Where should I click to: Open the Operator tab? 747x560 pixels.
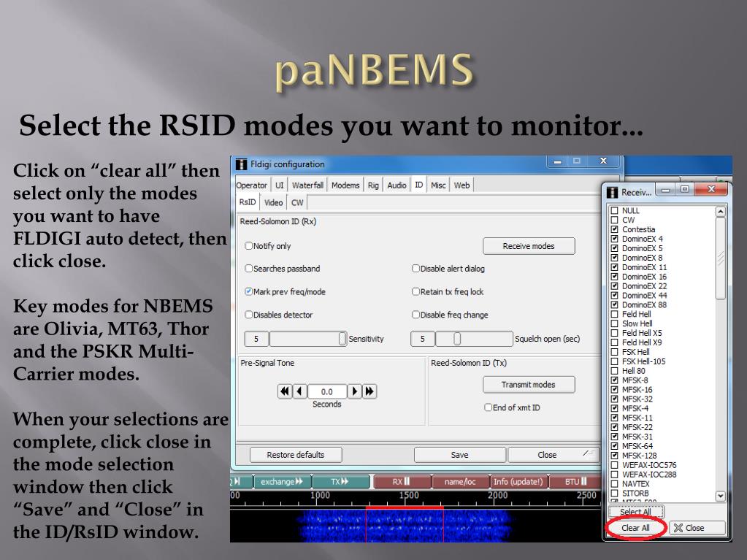click(x=252, y=185)
